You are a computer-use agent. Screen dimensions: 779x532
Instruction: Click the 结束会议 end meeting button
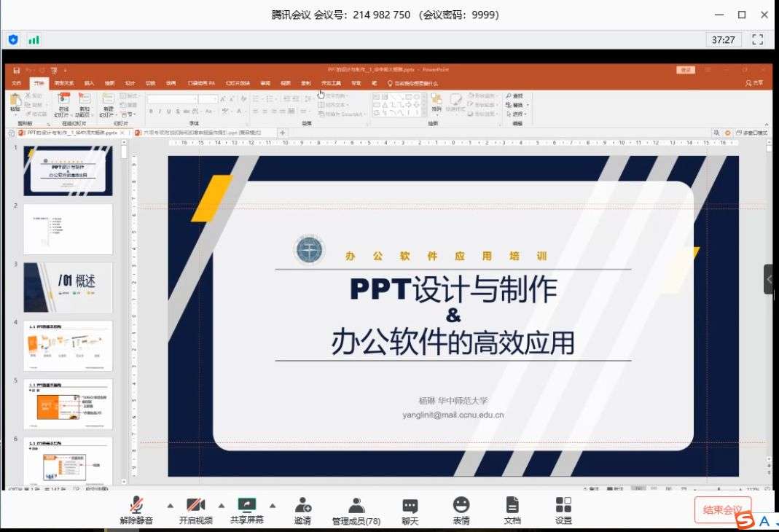click(722, 509)
